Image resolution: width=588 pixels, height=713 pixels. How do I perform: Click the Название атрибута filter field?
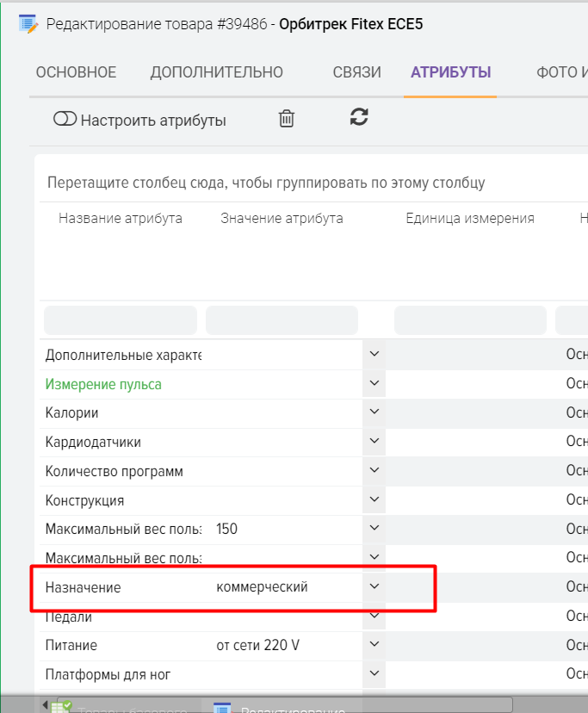pyautogui.click(x=121, y=320)
